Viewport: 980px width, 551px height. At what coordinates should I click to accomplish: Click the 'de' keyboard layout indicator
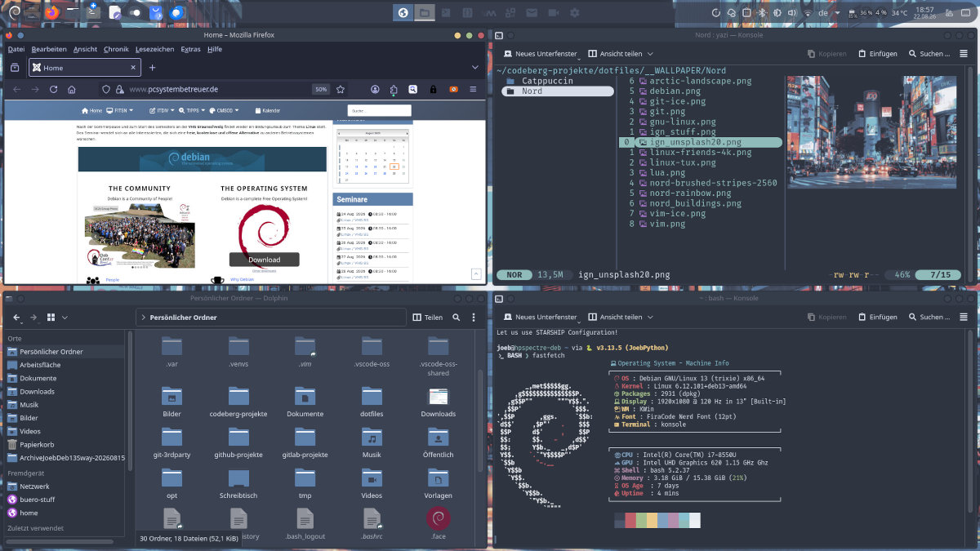[822, 12]
